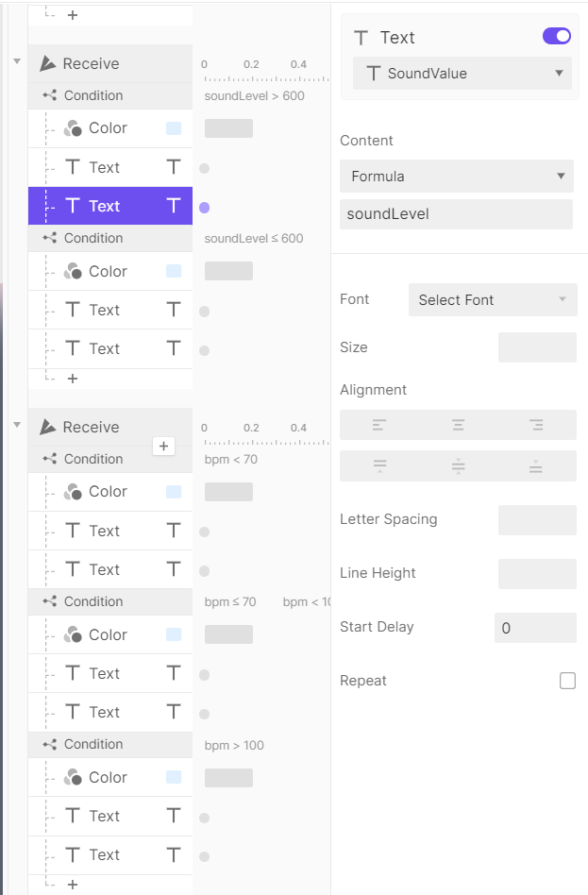Image resolution: width=588 pixels, height=895 pixels.
Task: Click the purple keyframe dot on the selected Text row
Action: (x=204, y=206)
